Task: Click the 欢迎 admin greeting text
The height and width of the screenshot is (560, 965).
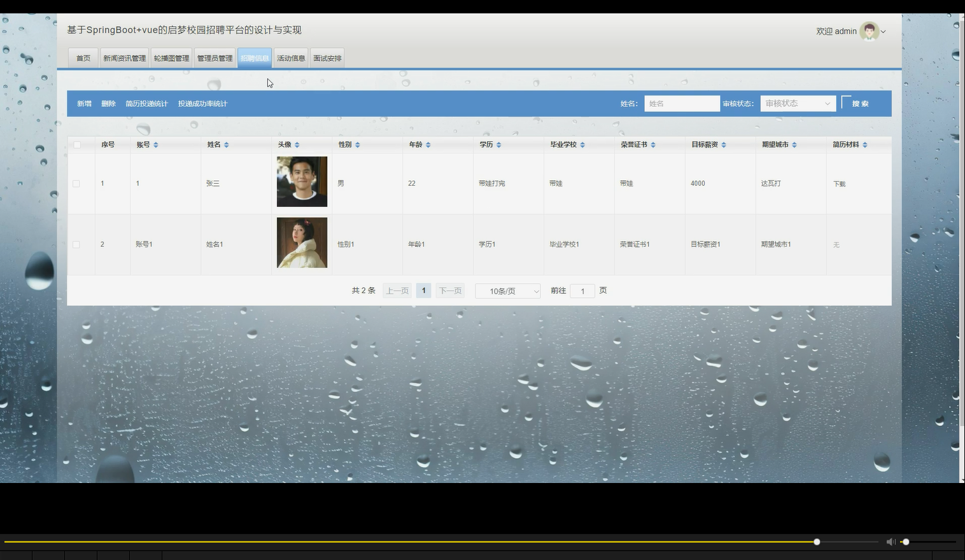Action: tap(836, 31)
